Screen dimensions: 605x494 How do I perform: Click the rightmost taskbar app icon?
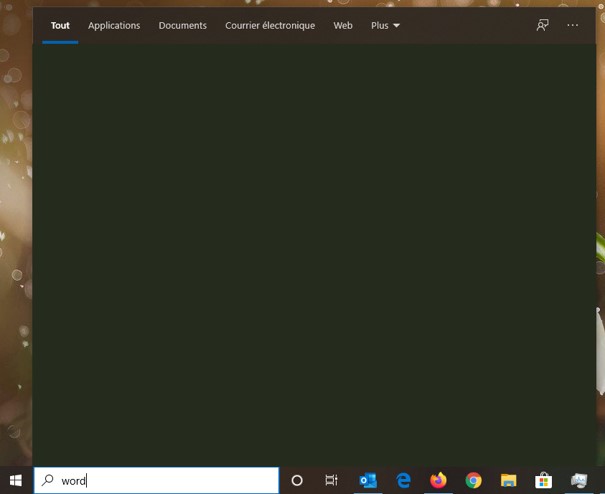(x=579, y=480)
